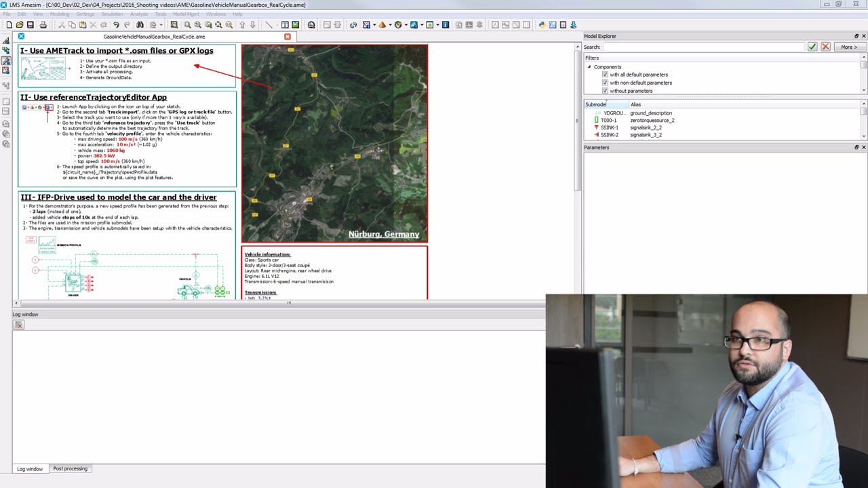
Task: Click the 'I- Use AMETrack to import' heading
Action: (x=117, y=51)
